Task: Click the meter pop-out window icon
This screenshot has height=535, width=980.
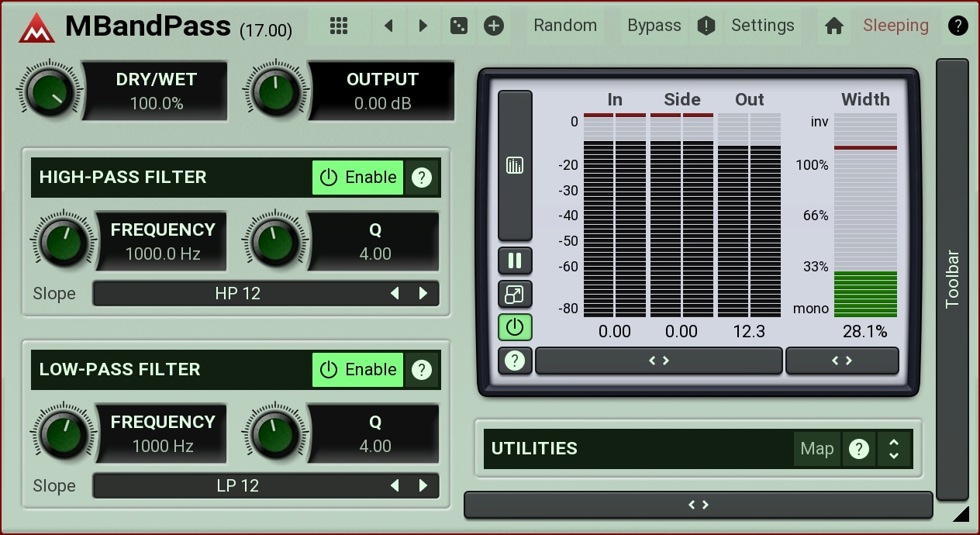Action: 515,295
